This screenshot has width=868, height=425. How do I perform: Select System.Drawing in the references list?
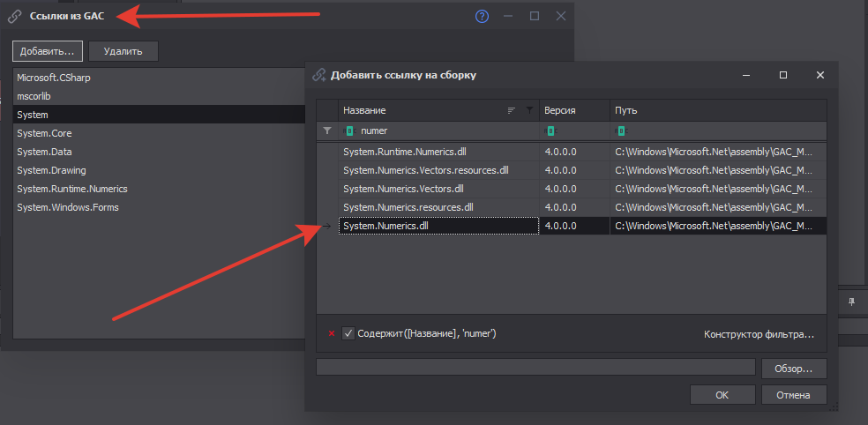pyautogui.click(x=51, y=170)
